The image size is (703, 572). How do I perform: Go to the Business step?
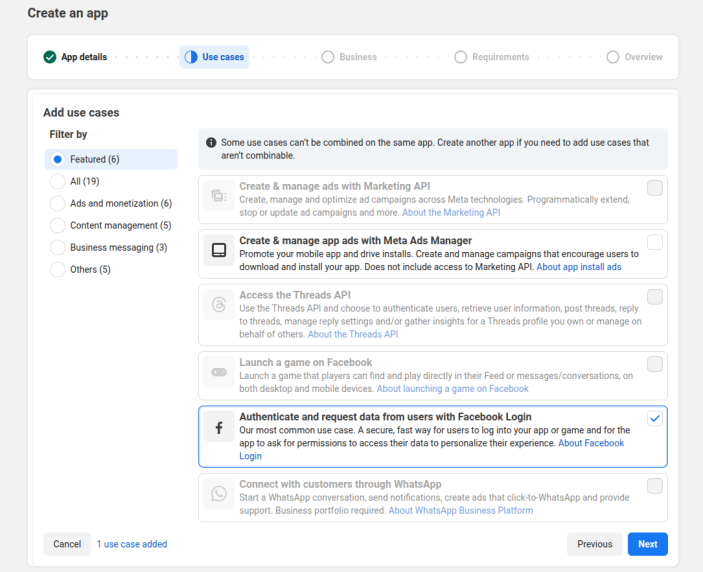(x=349, y=57)
